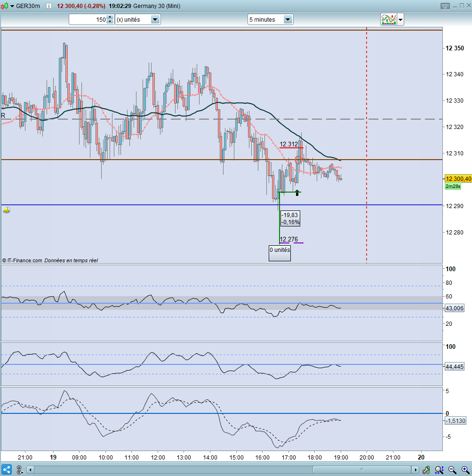Click the 43,006 indicator value label
This screenshot has height=476, width=472.
coord(455,308)
